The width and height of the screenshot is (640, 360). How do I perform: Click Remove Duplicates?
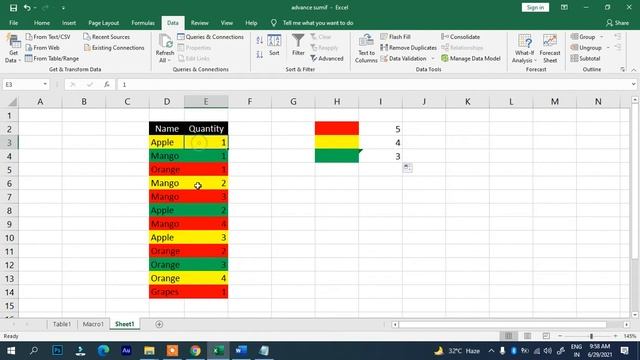point(409,48)
